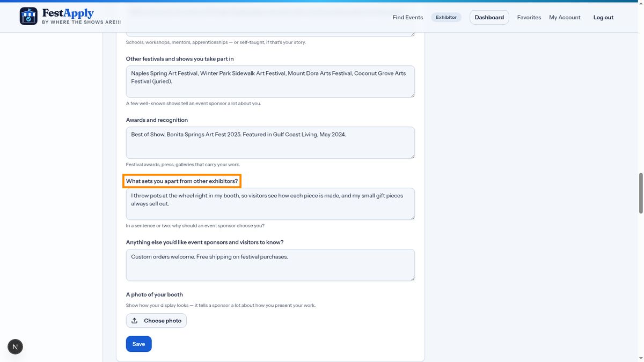Choose a booth photo to upload
This screenshot has height=362, width=644.
coord(156,321)
